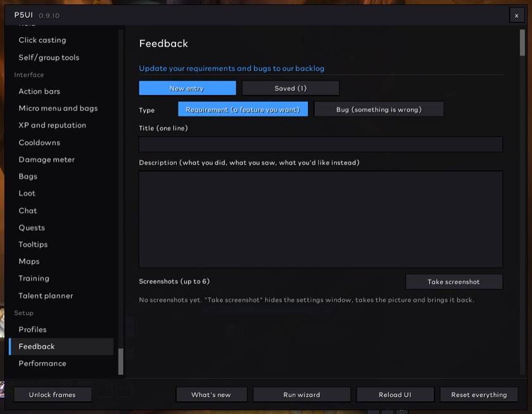Viewport: 532px width, 414px height.
Task: Show Damage meter options
Action: [x=46, y=160]
